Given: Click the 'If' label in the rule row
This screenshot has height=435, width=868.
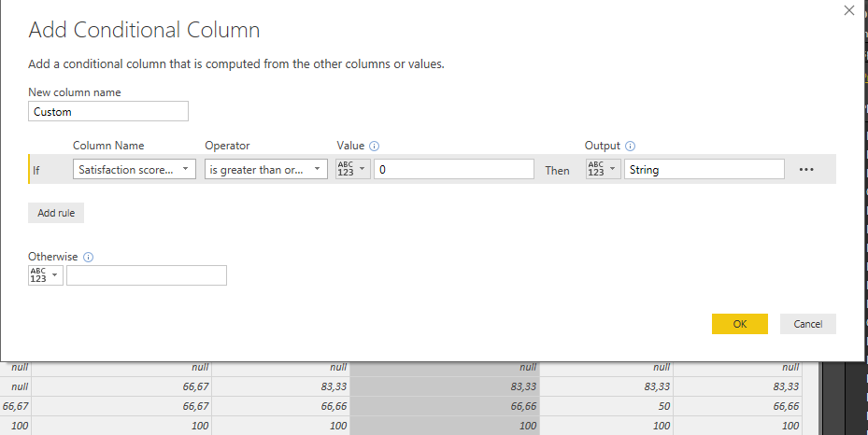Looking at the screenshot, I should coord(36,170).
